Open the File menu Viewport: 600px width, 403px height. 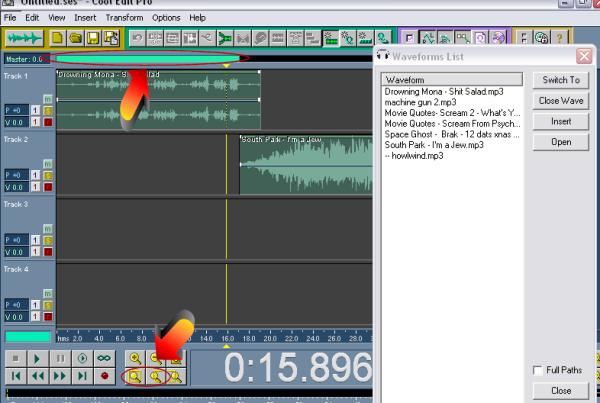click(x=10, y=18)
